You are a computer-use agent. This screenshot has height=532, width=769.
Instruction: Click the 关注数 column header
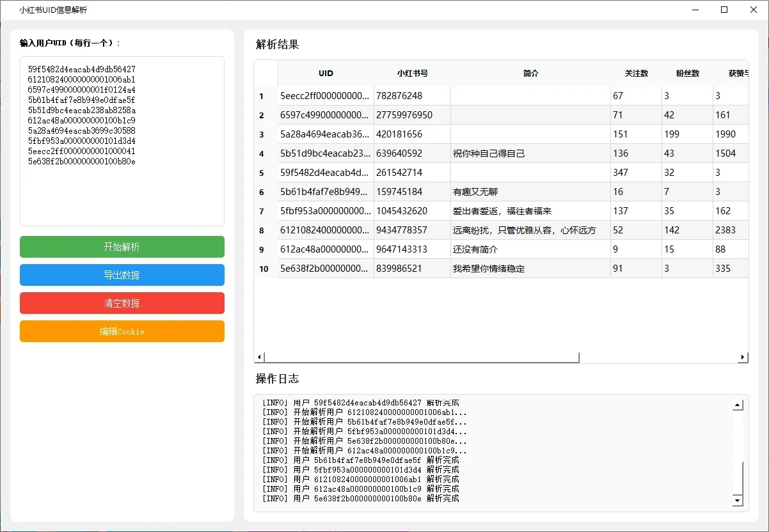point(637,74)
